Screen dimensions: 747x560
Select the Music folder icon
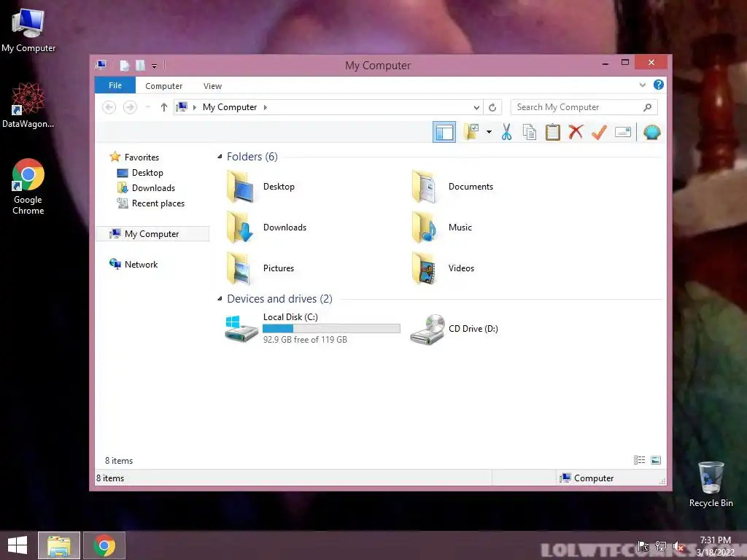click(x=425, y=227)
